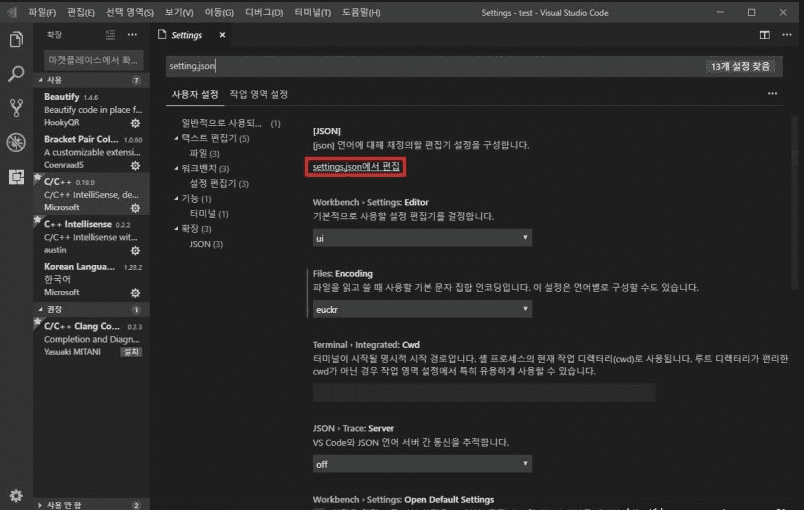The image size is (804, 510).
Task: Open the 파일(F) menu
Action: pyautogui.click(x=42, y=12)
